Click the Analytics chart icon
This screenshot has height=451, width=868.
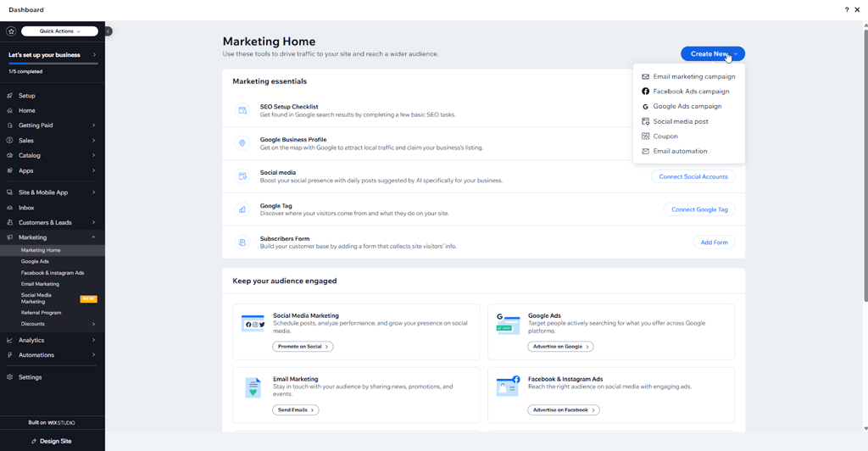[9, 340]
